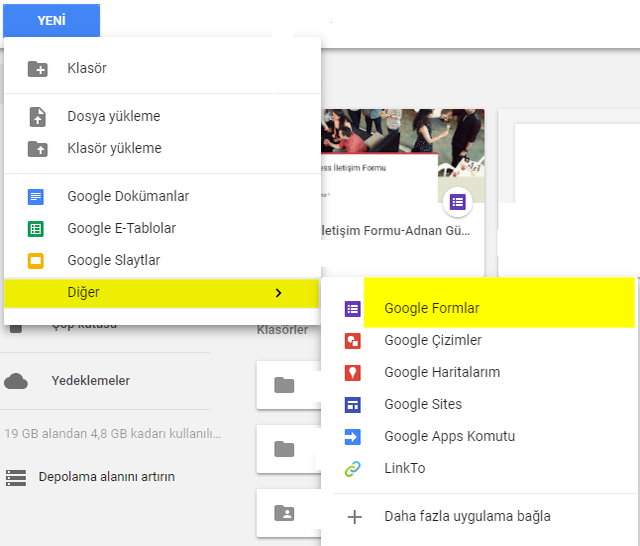Viewport: 640px width, 546px height.
Task: Click the storage usage text
Action: coord(113,433)
